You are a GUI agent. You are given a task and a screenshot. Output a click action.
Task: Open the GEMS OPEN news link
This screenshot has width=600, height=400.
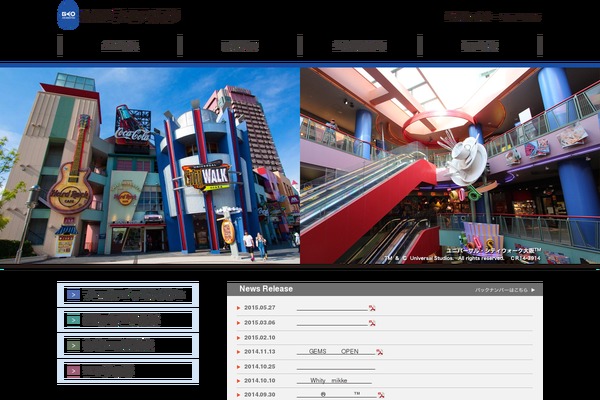[x=336, y=352]
